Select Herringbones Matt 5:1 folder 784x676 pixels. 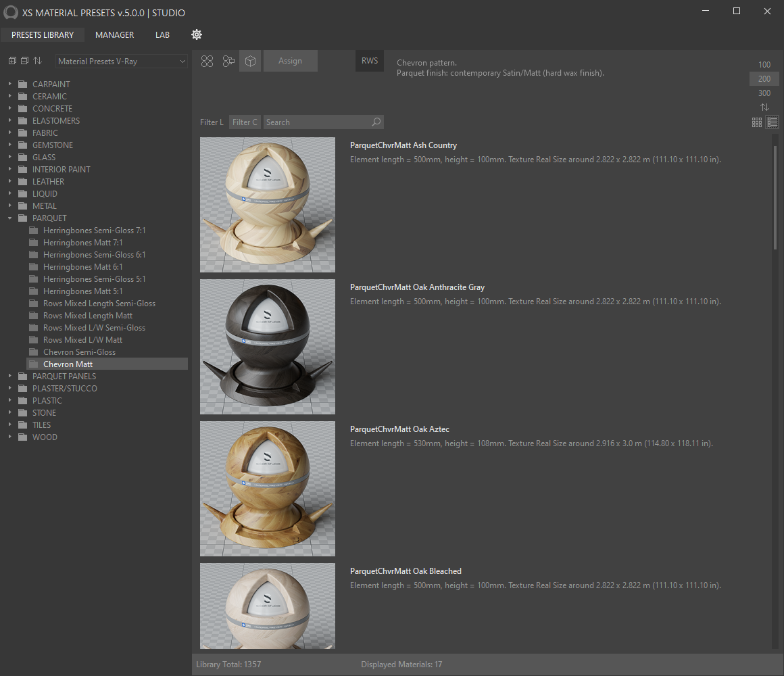tap(83, 291)
